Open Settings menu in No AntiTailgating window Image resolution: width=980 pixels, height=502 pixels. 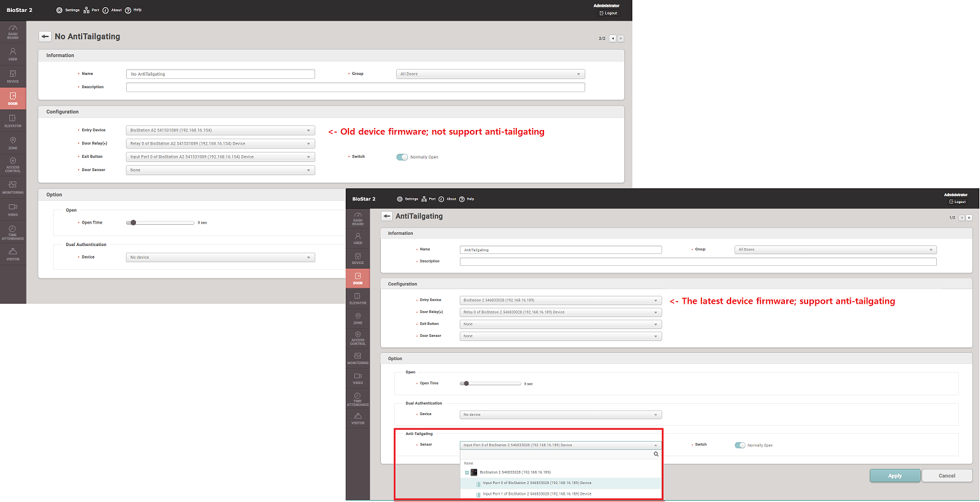68,10
